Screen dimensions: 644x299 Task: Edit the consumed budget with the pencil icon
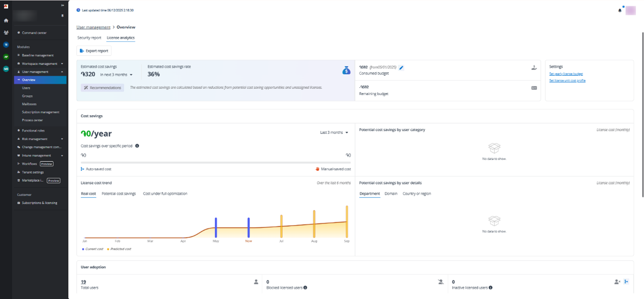(401, 68)
